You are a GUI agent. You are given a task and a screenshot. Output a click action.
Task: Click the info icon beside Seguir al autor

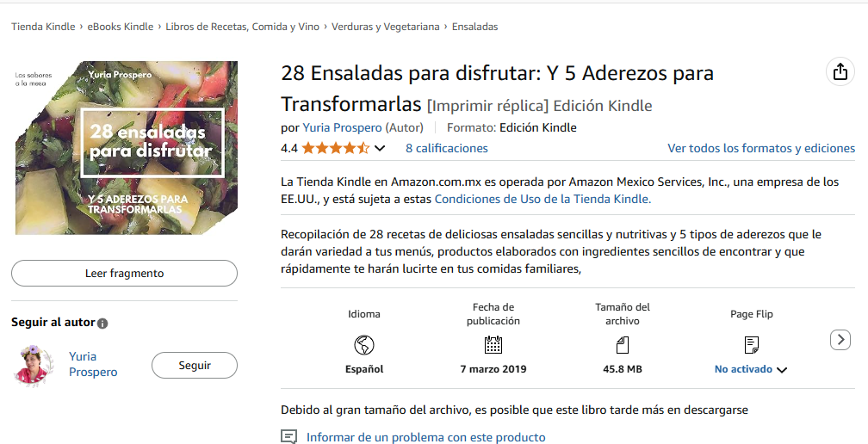[x=102, y=324]
